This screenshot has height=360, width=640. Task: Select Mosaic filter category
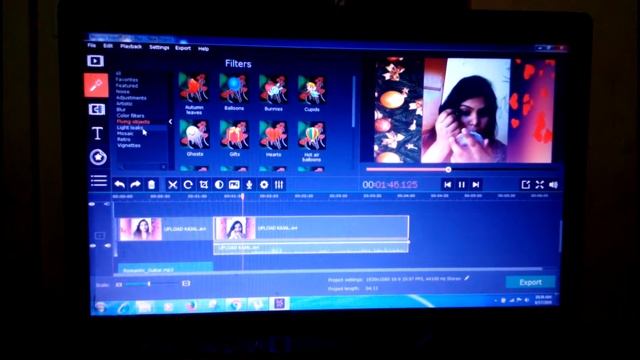click(x=125, y=133)
